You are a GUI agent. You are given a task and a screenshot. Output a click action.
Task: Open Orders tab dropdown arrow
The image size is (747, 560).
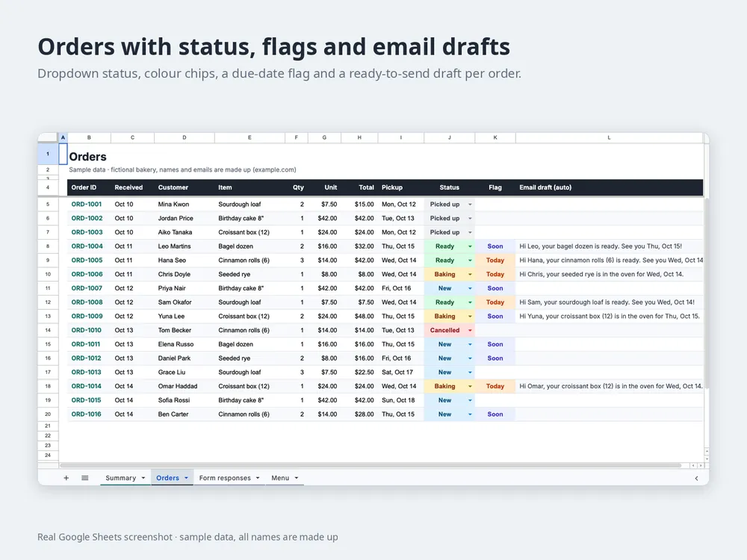186,478
